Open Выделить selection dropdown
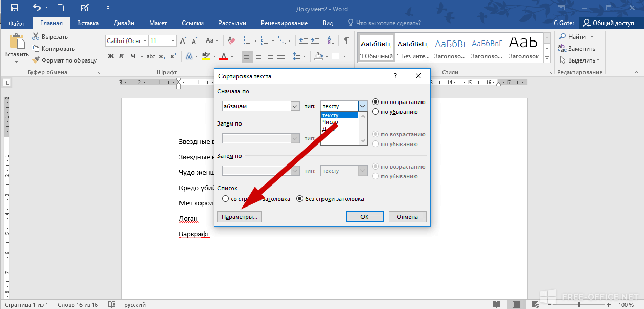Screen dimensions: 644x309 [579, 60]
